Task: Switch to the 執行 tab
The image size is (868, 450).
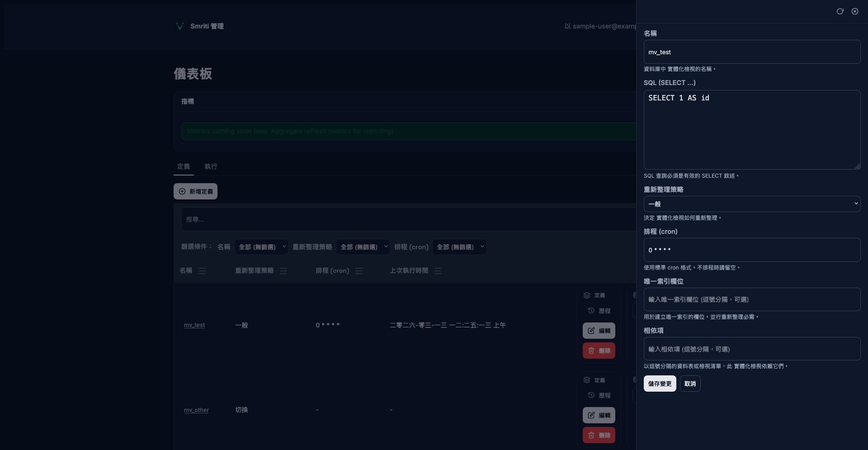Action: coord(211,166)
